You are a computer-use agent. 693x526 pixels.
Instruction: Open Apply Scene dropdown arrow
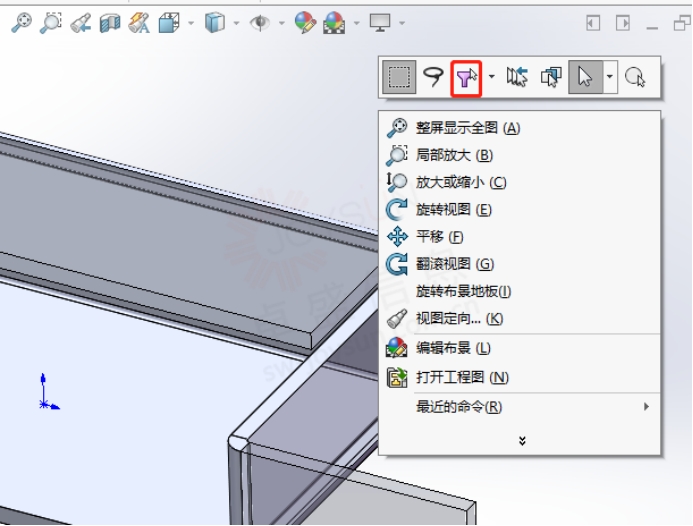tap(356, 23)
